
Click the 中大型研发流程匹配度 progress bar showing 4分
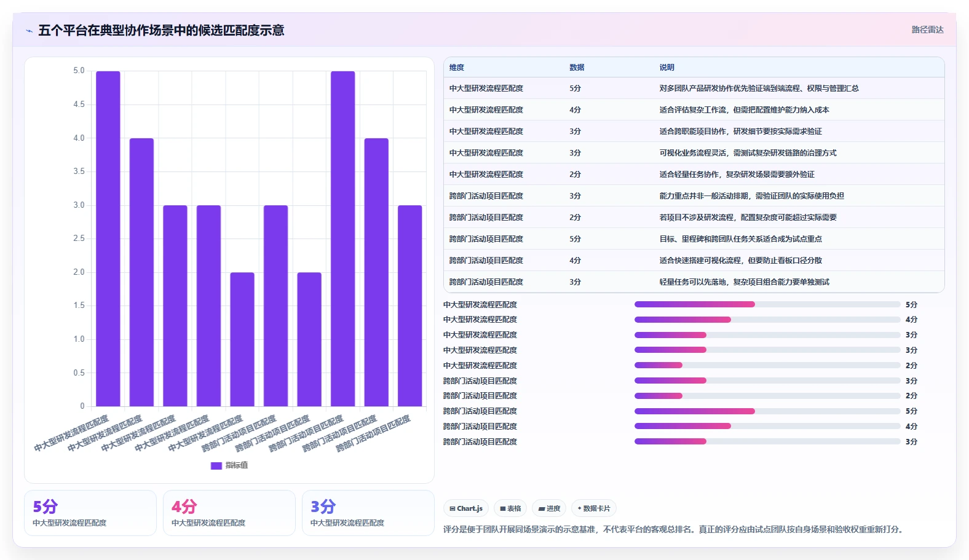pyautogui.click(x=767, y=320)
